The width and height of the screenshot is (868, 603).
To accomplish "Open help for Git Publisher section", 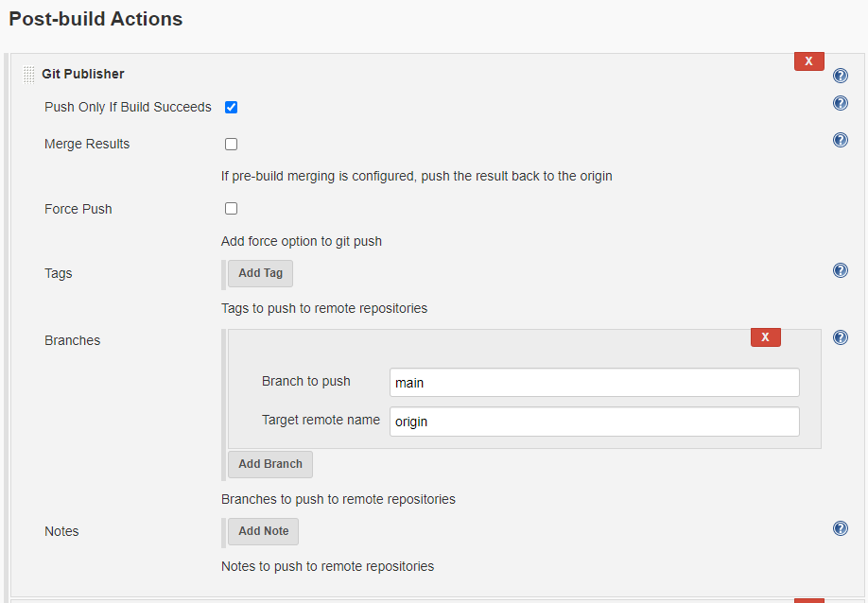I will 841,76.
